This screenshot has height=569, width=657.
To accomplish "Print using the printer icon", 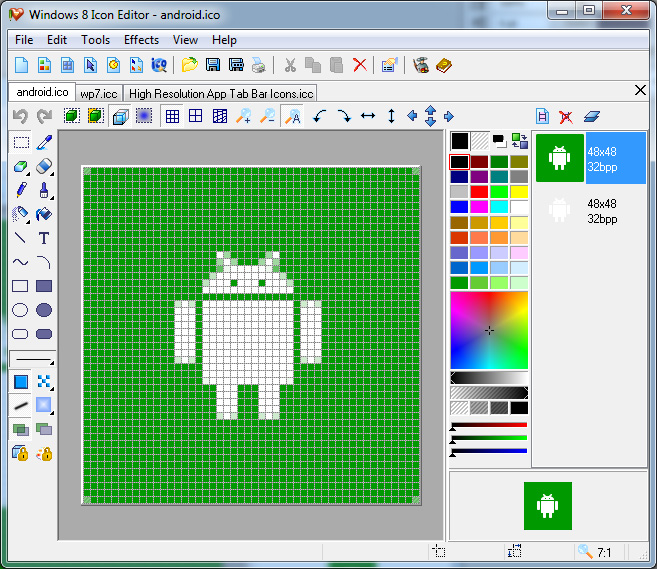I will pyautogui.click(x=259, y=65).
